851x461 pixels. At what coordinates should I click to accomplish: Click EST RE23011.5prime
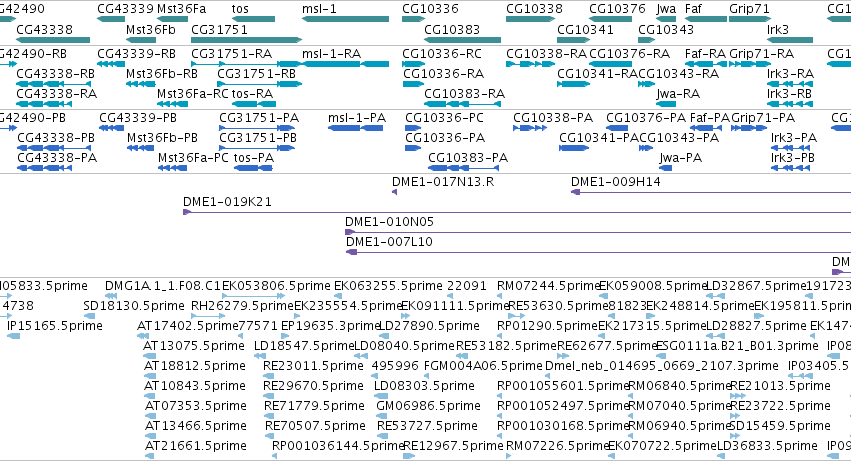(x=270, y=376)
